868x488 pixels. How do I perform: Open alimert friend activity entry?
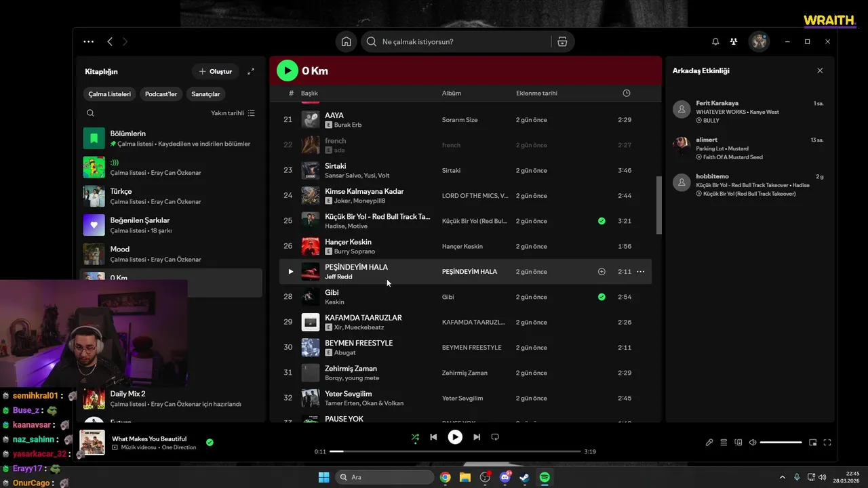point(748,148)
